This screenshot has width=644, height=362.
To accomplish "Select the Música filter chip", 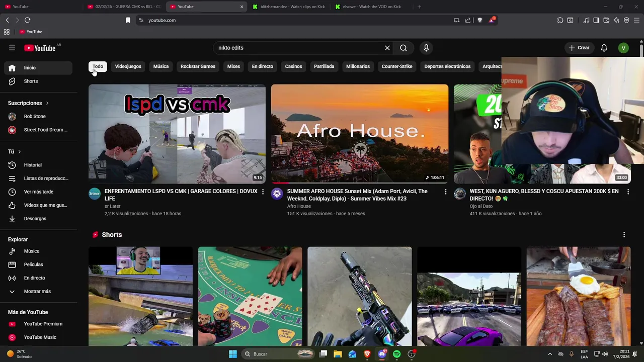I will tap(161, 66).
